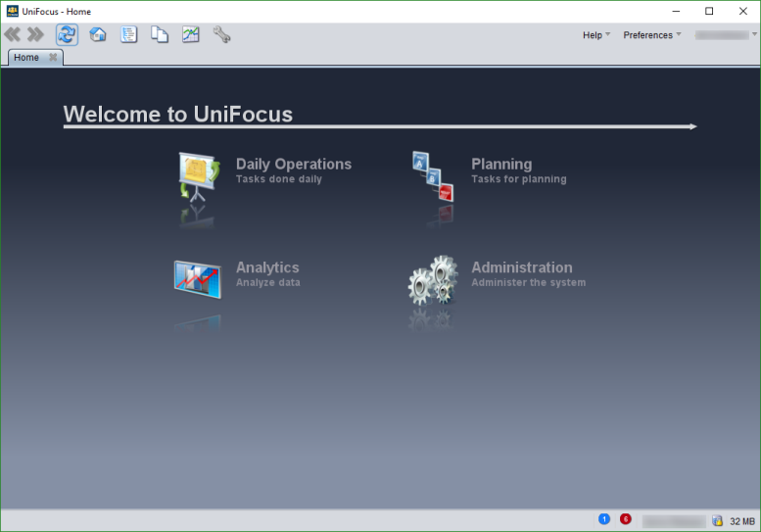Click the copy pages toolbar icon

[160, 34]
